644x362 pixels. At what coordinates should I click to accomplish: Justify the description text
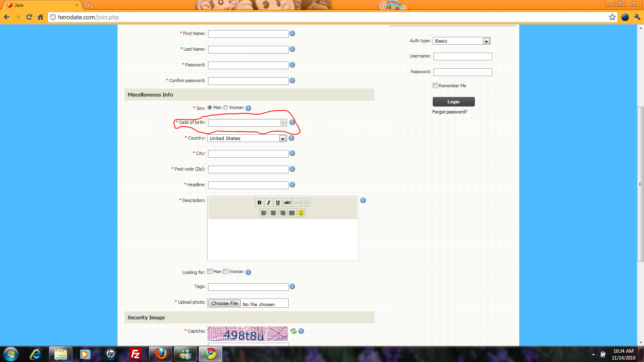pos(292,213)
